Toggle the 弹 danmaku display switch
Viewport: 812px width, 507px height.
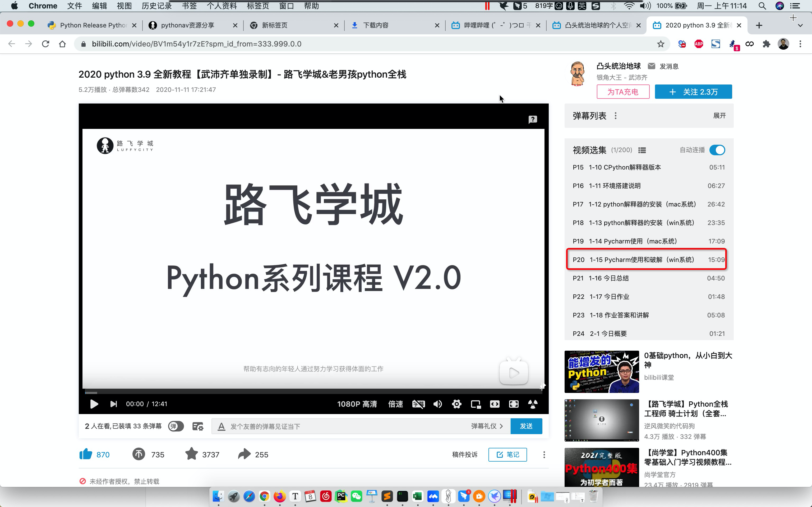pyautogui.click(x=176, y=426)
